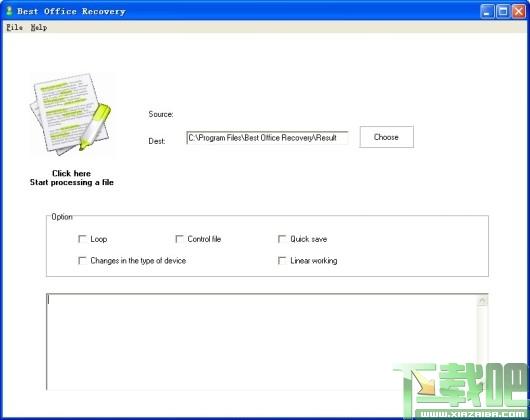
Task: Check the Quick save option
Action: 282,239
